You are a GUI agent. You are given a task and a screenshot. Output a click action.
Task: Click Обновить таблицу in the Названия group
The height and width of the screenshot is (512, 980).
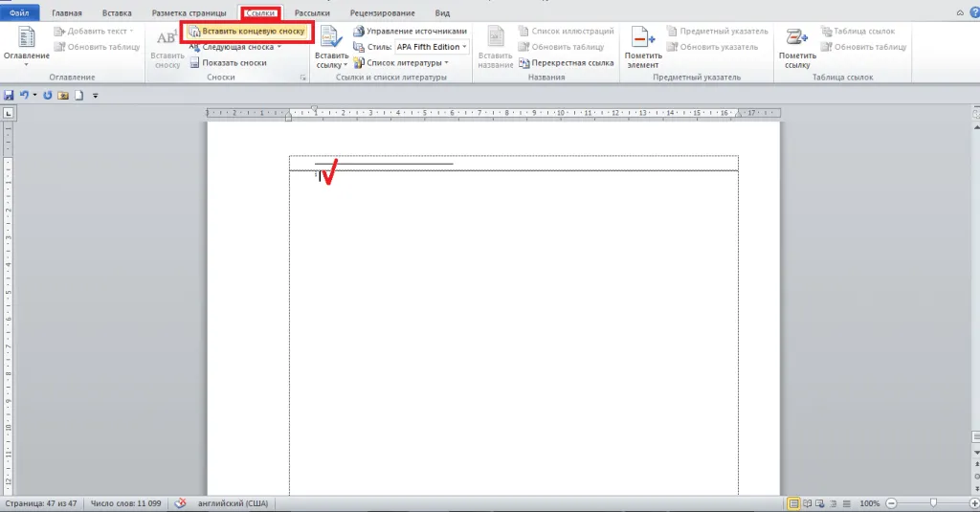(x=561, y=47)
